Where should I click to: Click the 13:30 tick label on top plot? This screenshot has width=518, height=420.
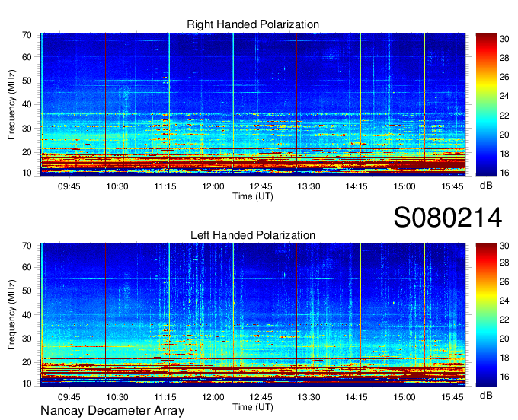coord(309,186)
